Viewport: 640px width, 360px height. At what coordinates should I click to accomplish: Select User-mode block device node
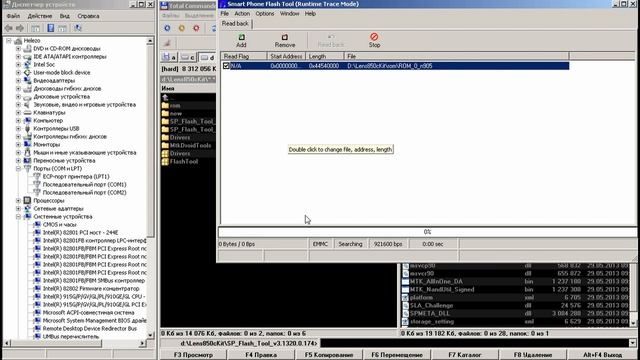(x=62, y=73)
